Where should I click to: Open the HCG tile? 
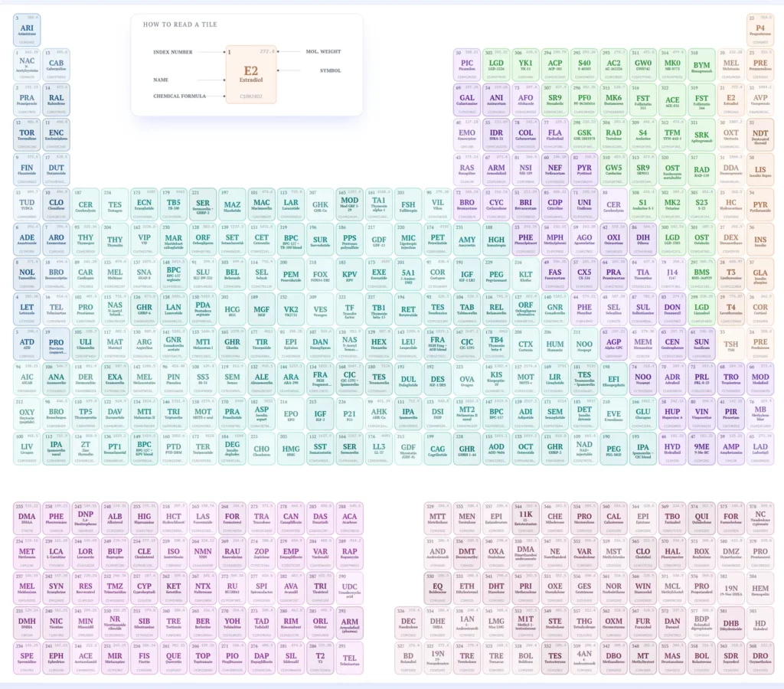[232, 309]
